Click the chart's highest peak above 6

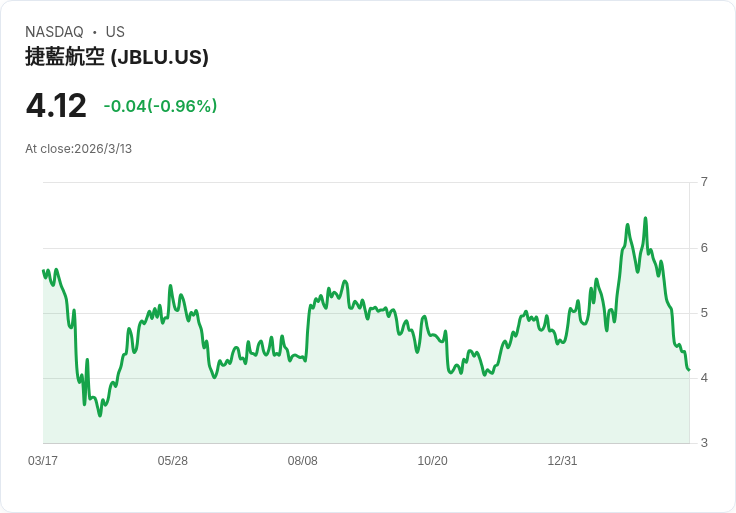pyautogui.click(x=645, y=218)
